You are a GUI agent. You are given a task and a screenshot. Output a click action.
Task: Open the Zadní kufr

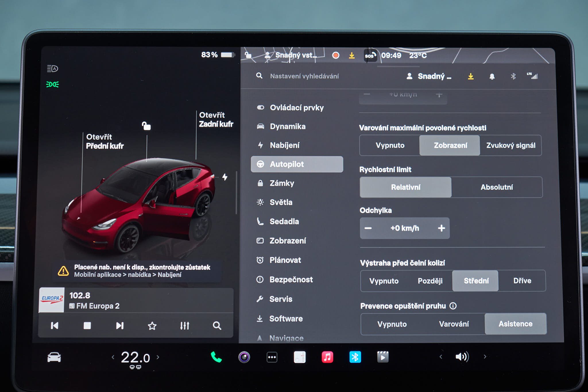point(216,119)
